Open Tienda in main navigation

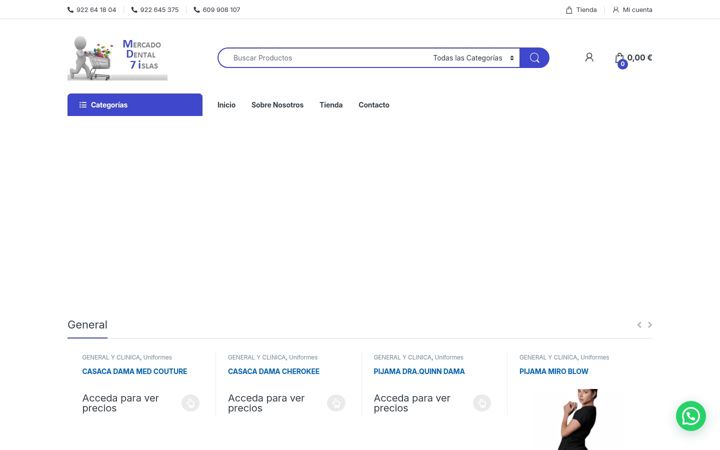tap(331, 105)
